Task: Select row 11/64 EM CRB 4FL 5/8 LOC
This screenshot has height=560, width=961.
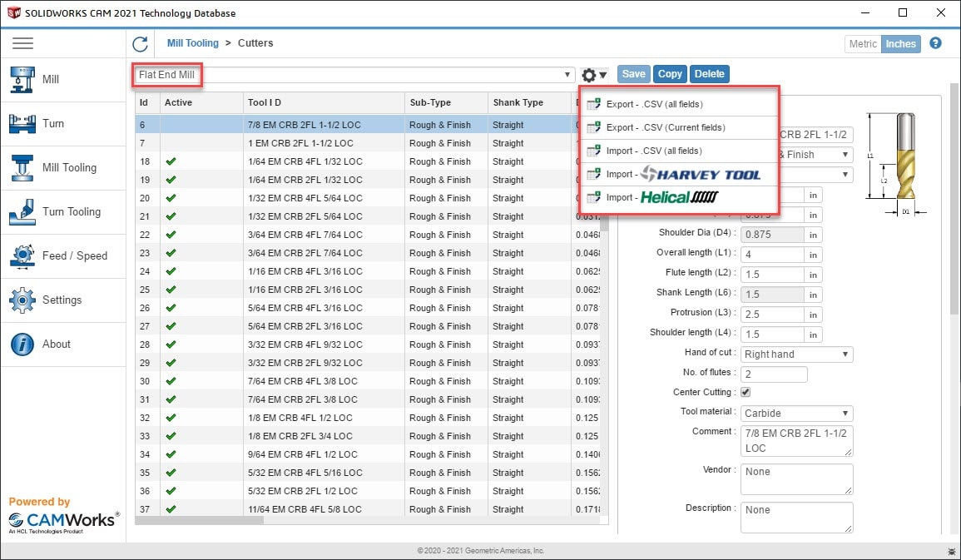Action: tap(368, 509)
